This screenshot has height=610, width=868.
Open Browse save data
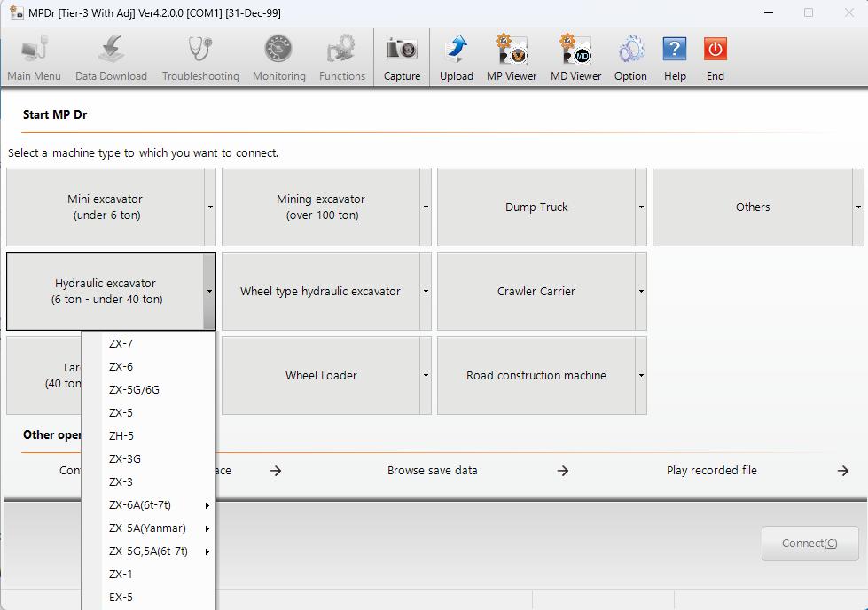pos(433,471)
